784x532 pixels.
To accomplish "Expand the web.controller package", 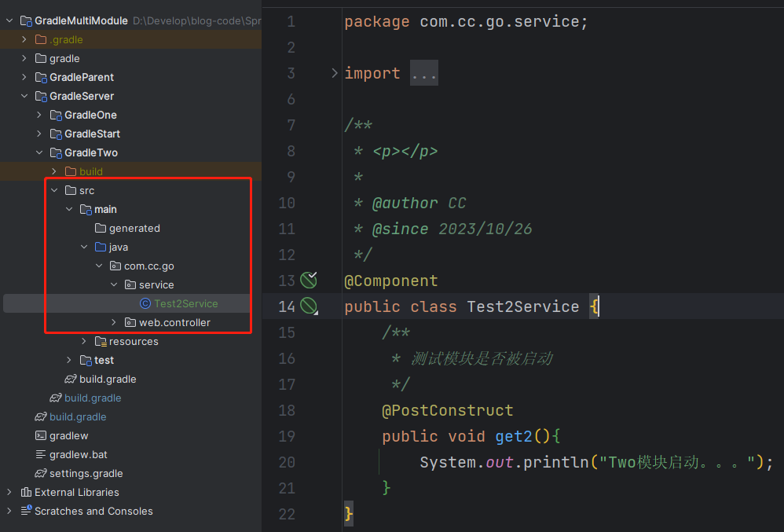I will pyautogui.click(x=113, y=322).
